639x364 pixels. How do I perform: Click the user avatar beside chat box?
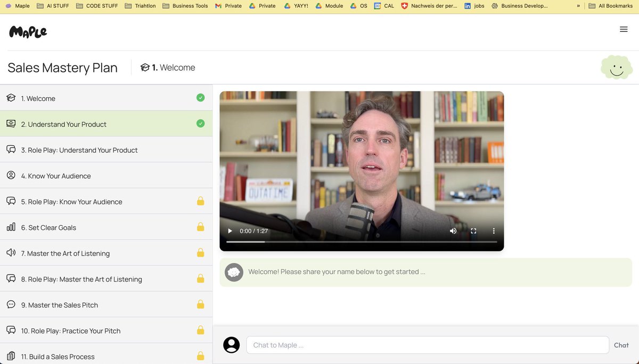coord(231,345)
